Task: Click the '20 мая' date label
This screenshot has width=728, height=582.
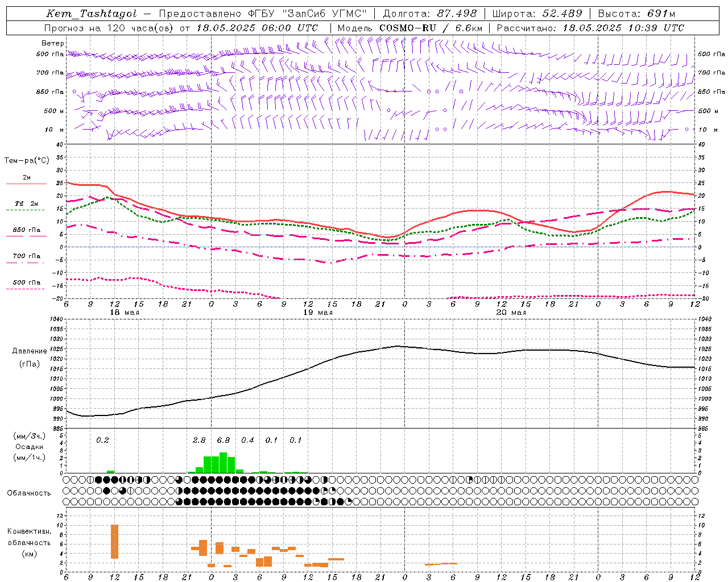Action: (511, 313)
